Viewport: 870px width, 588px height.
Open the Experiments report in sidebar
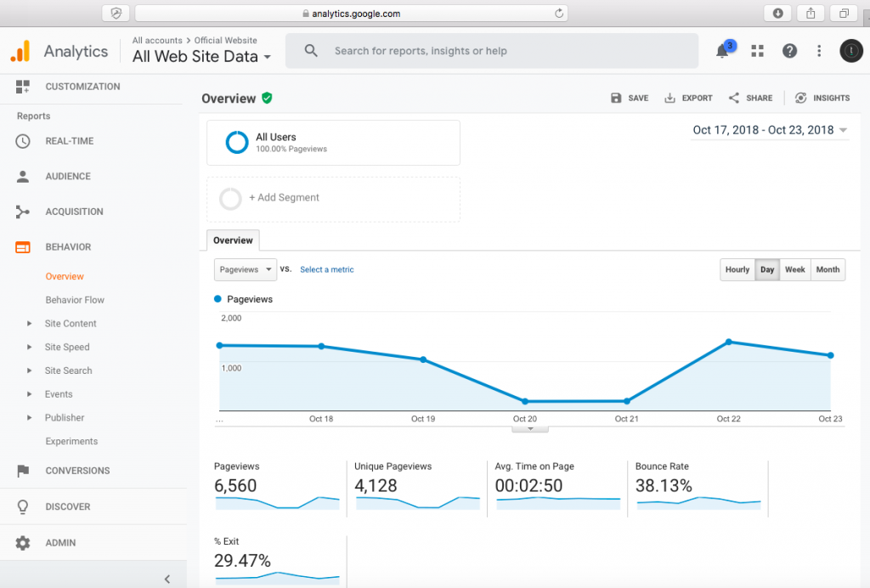[71, 442]
